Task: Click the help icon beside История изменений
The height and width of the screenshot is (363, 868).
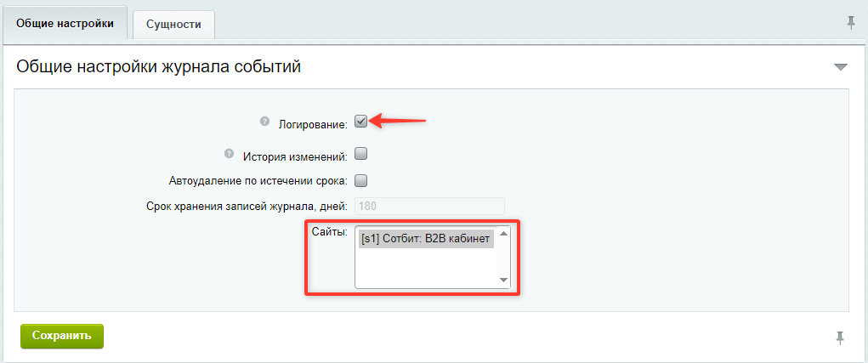Action: coord(229,153)
